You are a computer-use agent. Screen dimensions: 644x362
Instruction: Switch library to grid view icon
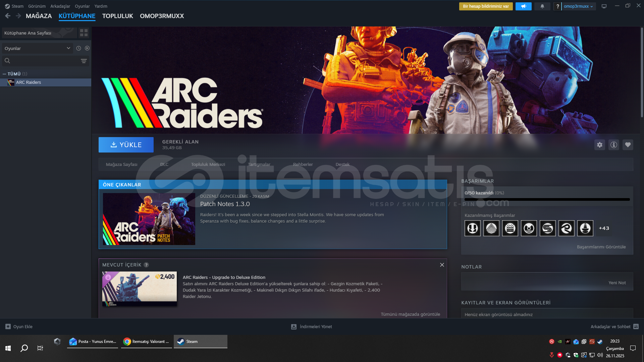click(84, 33)
